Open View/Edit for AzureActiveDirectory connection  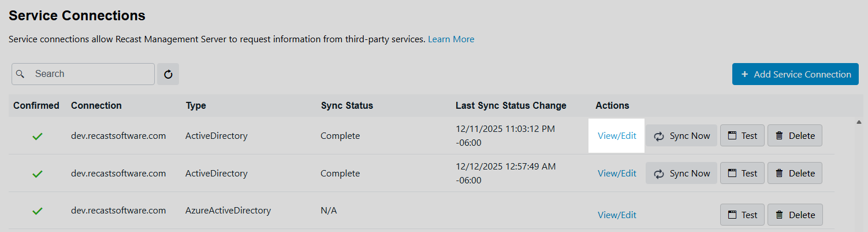[x=617, y=215]
